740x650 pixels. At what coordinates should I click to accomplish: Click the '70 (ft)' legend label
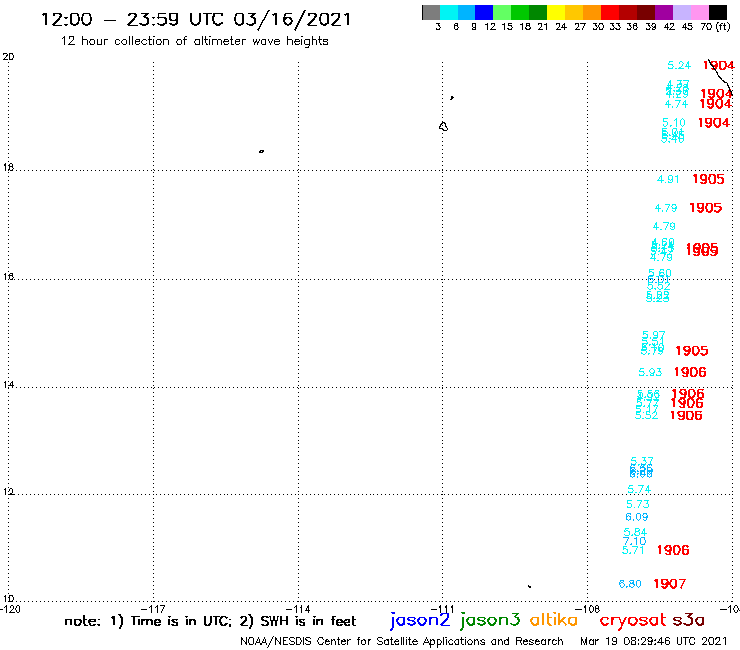click(x=715, y=26)
